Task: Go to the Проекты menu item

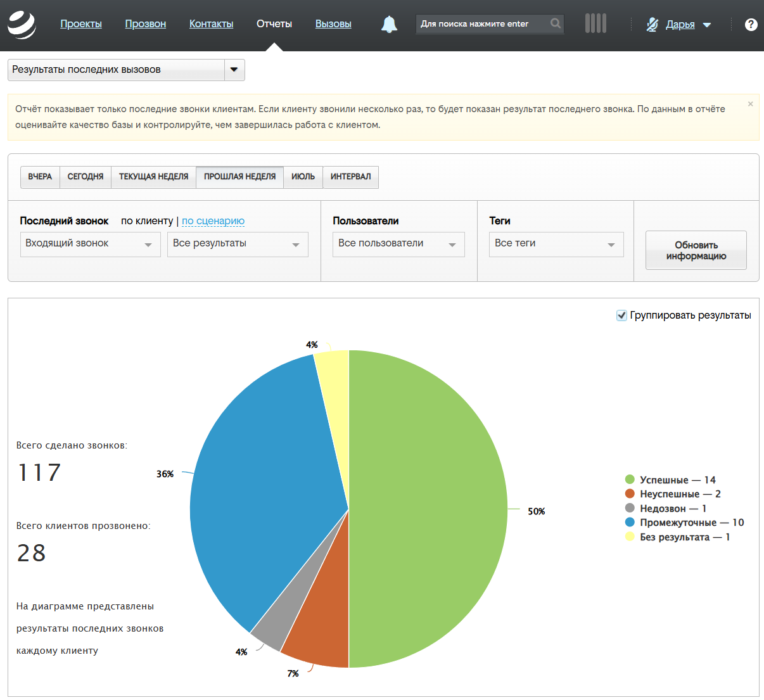Action: click(x=81, y=24)
